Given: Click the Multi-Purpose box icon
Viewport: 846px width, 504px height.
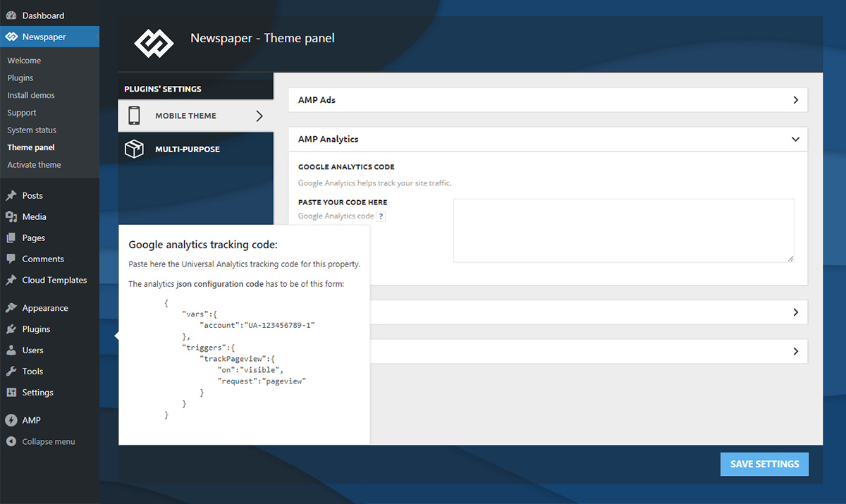Looking at the screenshot, I should 134,149.
